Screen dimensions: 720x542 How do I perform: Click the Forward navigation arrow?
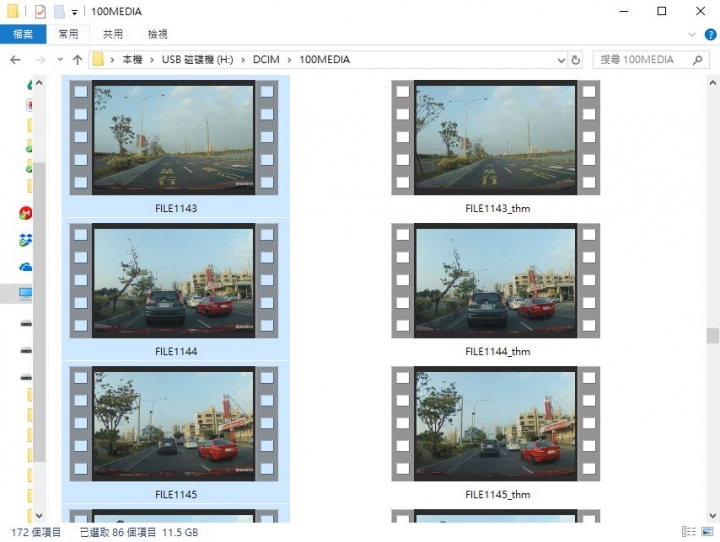(x=40, y=60)
